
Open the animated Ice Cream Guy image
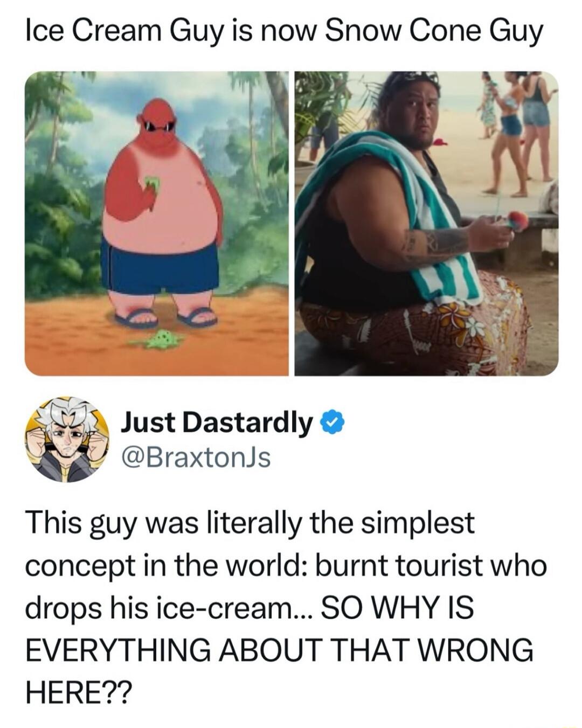pos(157,223)
